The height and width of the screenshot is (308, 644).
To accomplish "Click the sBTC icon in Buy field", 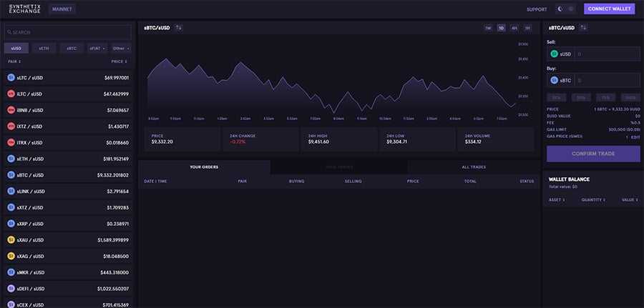I will (554, 81).
